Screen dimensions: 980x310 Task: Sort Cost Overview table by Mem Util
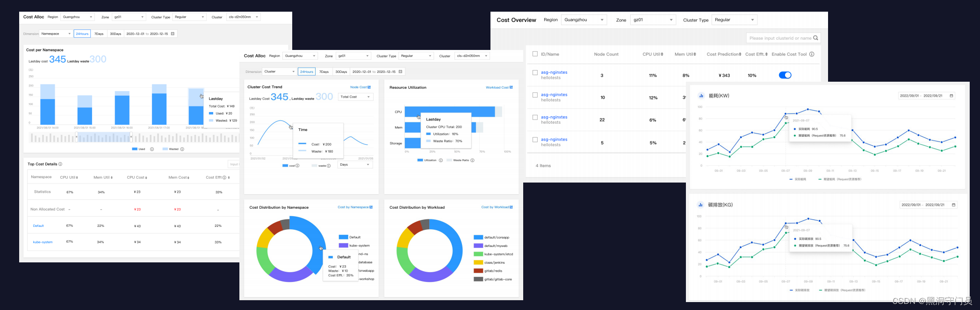[x=695, y=54]
